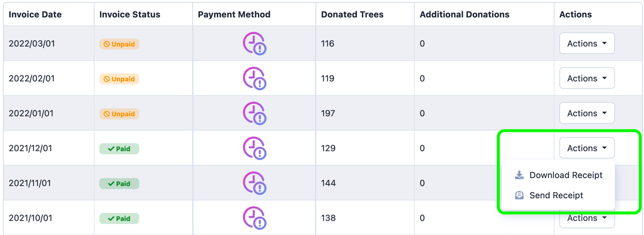The image size is (644, 235).
Task: Click Unpaid badge on 2022/03/01 invoice
Action: click(x=119, y=44)
